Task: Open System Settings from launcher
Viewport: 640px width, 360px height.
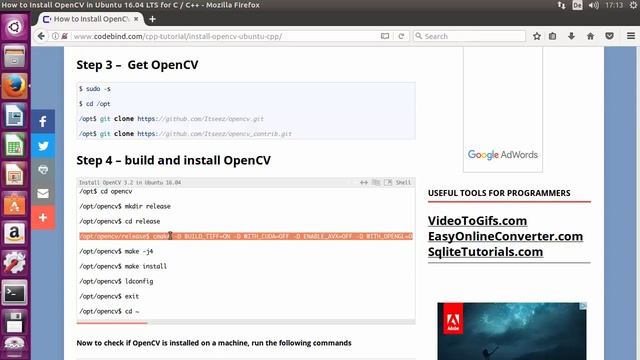Action: click(14, 263)
